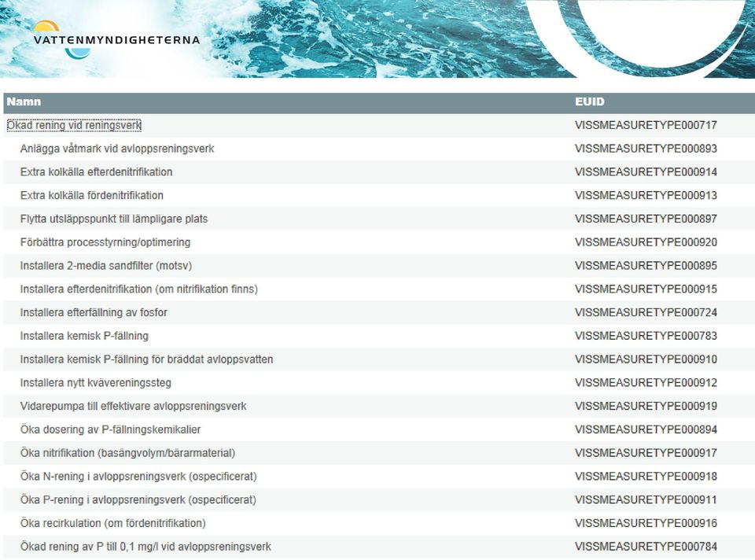
Task: Select Installera 2-media sandfilter (motsv)
Action: [x=106, y=266]
